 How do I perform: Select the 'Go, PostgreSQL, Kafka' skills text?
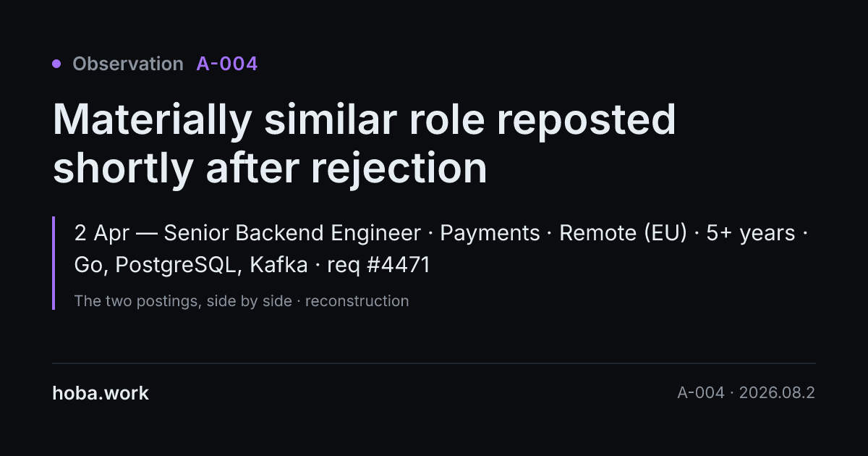click(191, 266)
